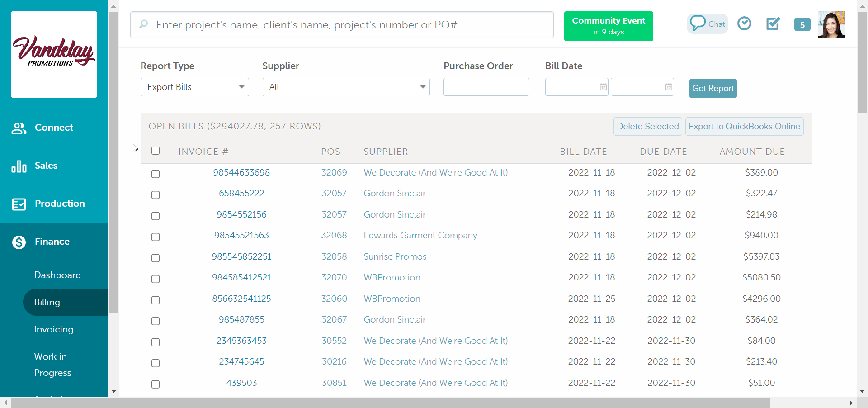The width and height of the screenshot is (868, 408).
Task: Go to Invoicing in the sidebar
Action: click(53, 329)
